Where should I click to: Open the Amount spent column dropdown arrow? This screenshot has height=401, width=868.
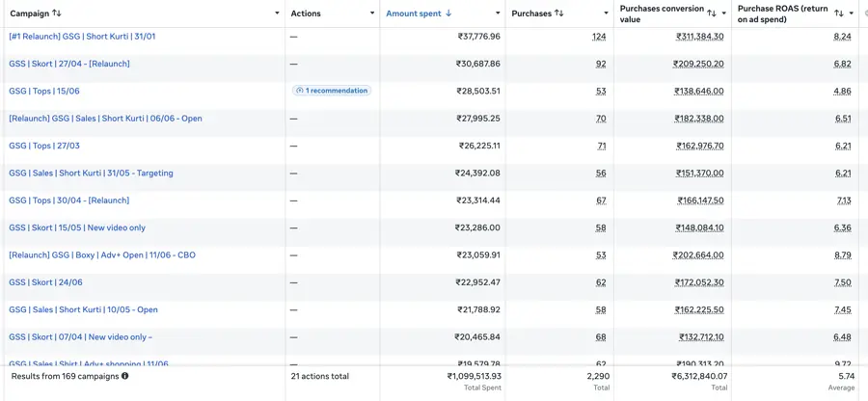[498, 13]
